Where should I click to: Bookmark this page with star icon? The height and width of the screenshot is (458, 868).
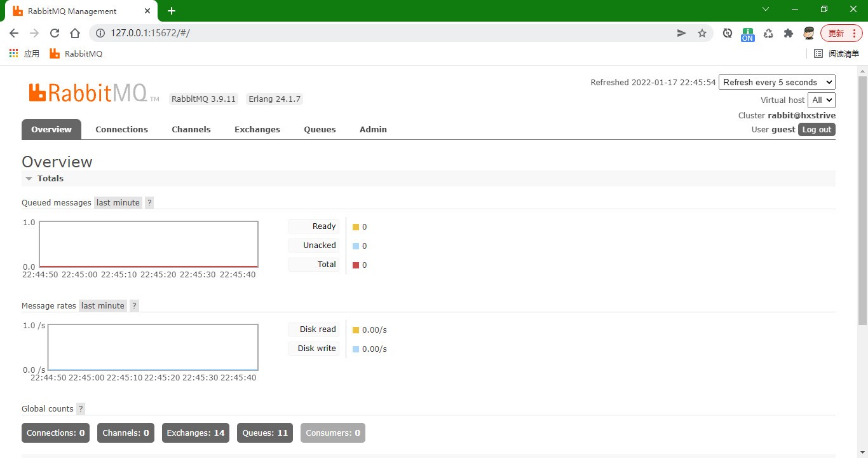coord(702,33)
